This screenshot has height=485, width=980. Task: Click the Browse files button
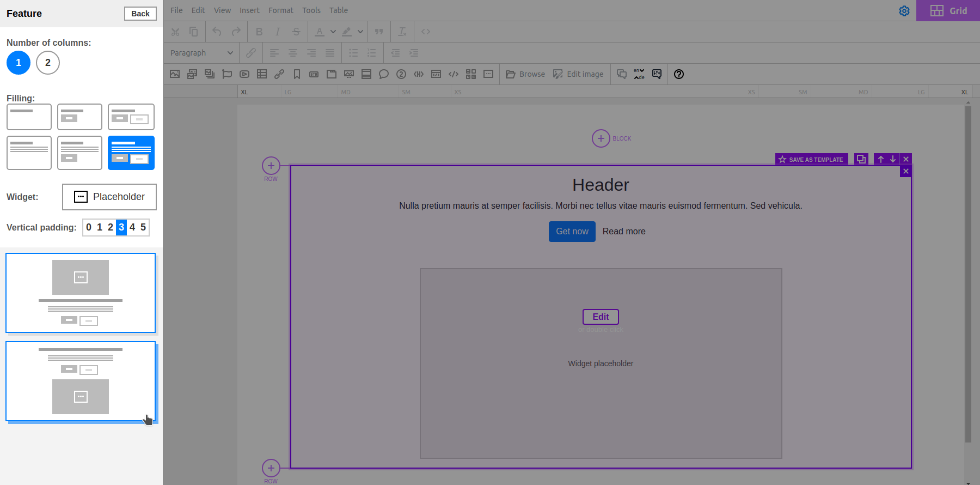click(x=525, y=74)
